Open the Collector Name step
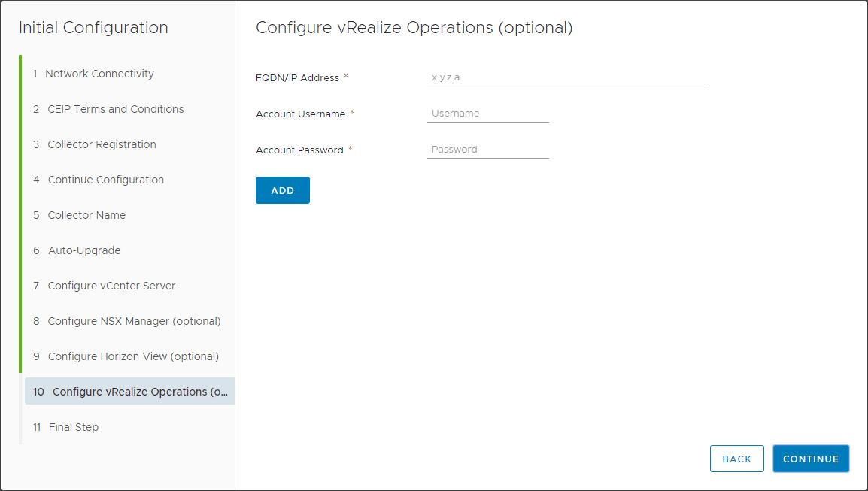The image size is (868, 491). point(86,215)
